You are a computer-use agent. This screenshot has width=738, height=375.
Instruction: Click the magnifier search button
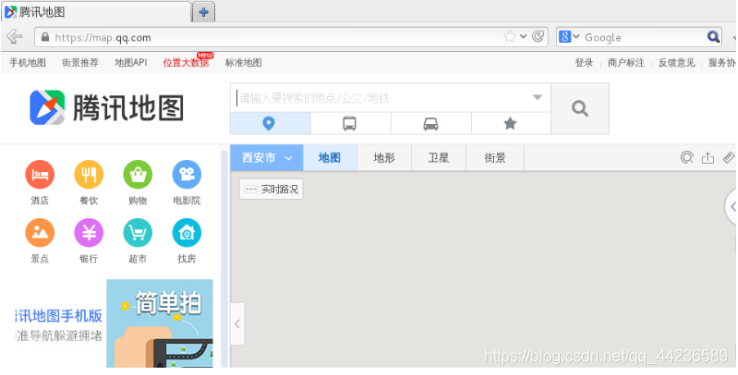pos(580,109)
